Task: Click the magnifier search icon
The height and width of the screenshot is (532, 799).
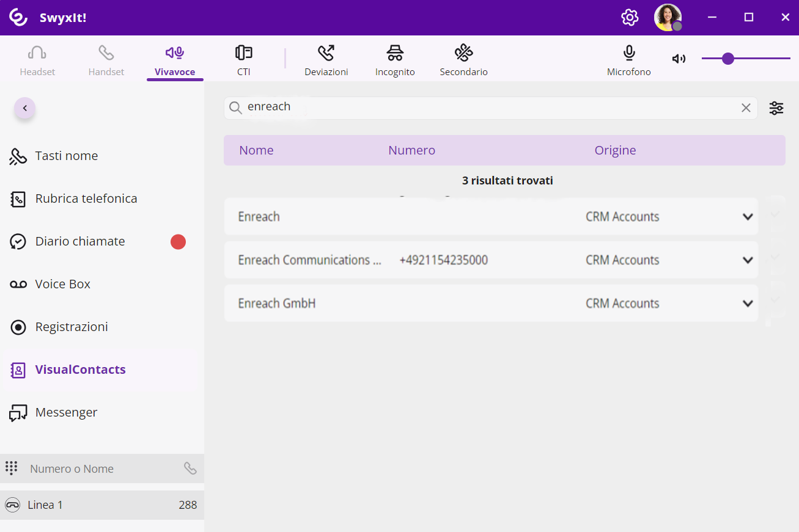Action: (x=235, y=108)
